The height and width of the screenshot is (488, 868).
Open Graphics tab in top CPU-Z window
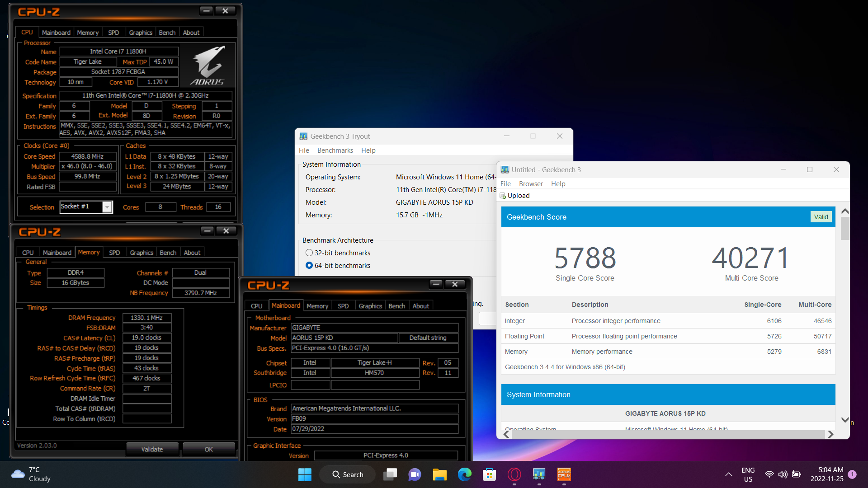(x=141, y=33)
